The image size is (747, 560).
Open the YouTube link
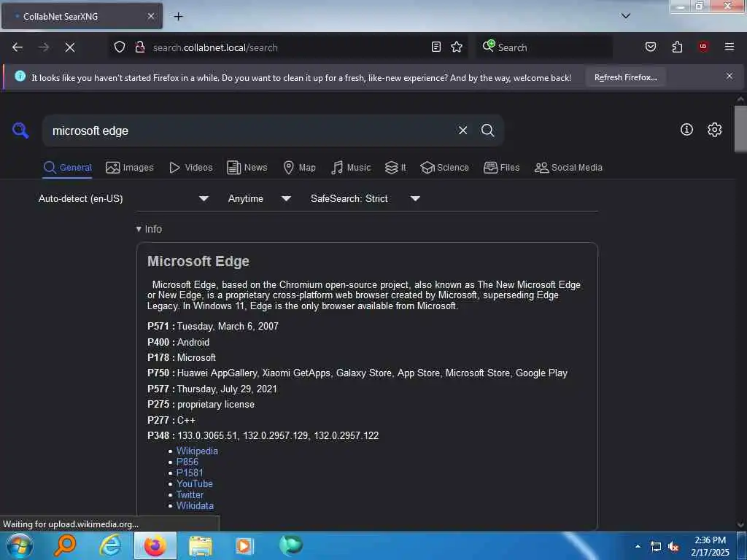pyautogui.click(x=194, y=484)
